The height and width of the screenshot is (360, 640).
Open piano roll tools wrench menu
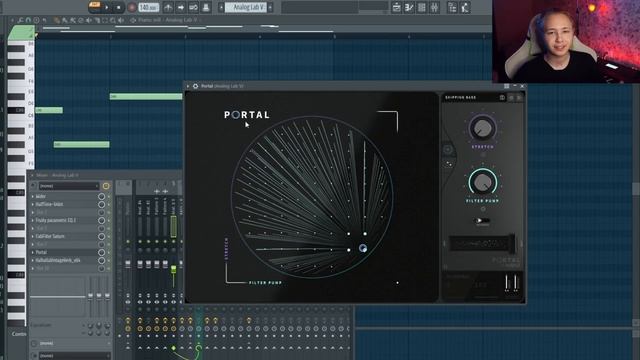20,20
